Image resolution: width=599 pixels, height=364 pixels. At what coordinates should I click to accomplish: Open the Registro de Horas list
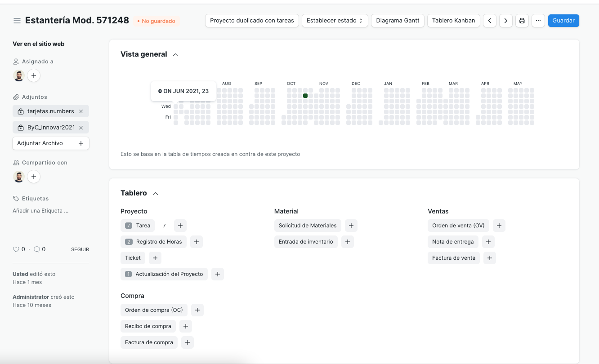[153, 242]
